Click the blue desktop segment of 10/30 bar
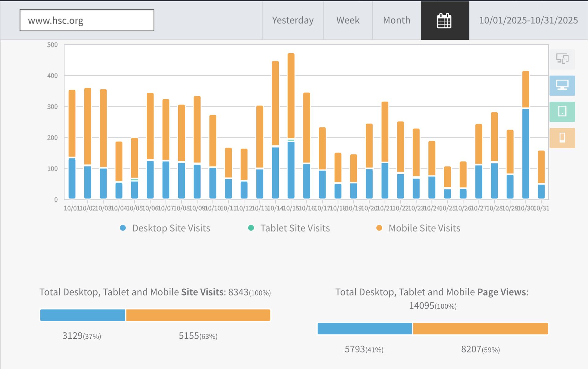The width and height of the screenshot is (588, 369). click(x=526, y=153)
